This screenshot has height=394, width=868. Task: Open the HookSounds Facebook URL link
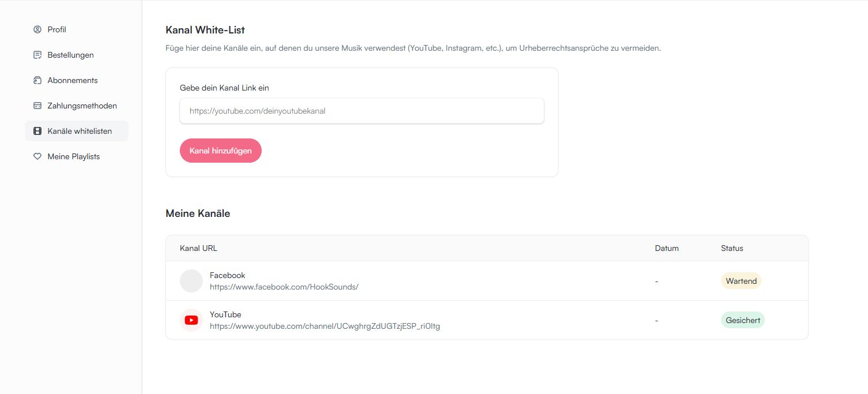coord(284,287)
